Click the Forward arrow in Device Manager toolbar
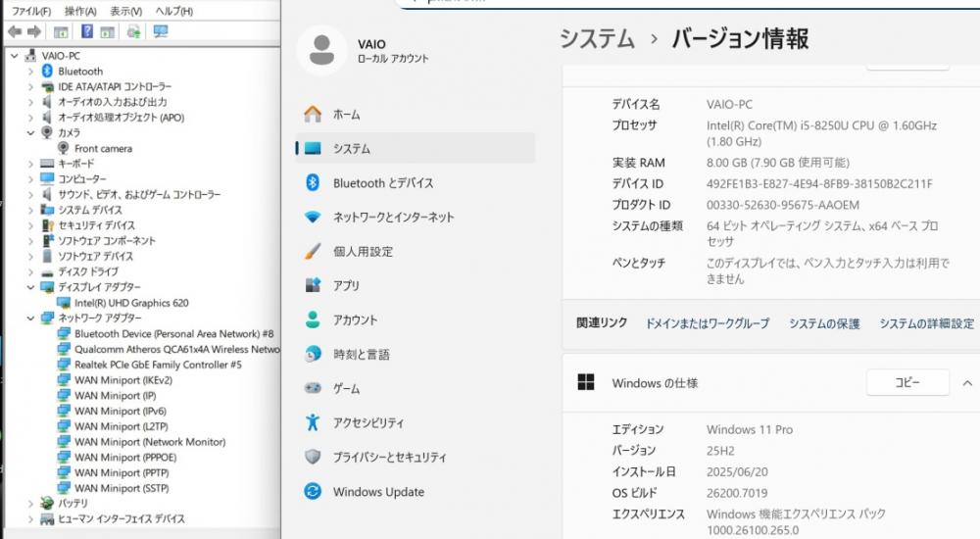980x539 pixels. pyautogui.click(x=34, y=31)
